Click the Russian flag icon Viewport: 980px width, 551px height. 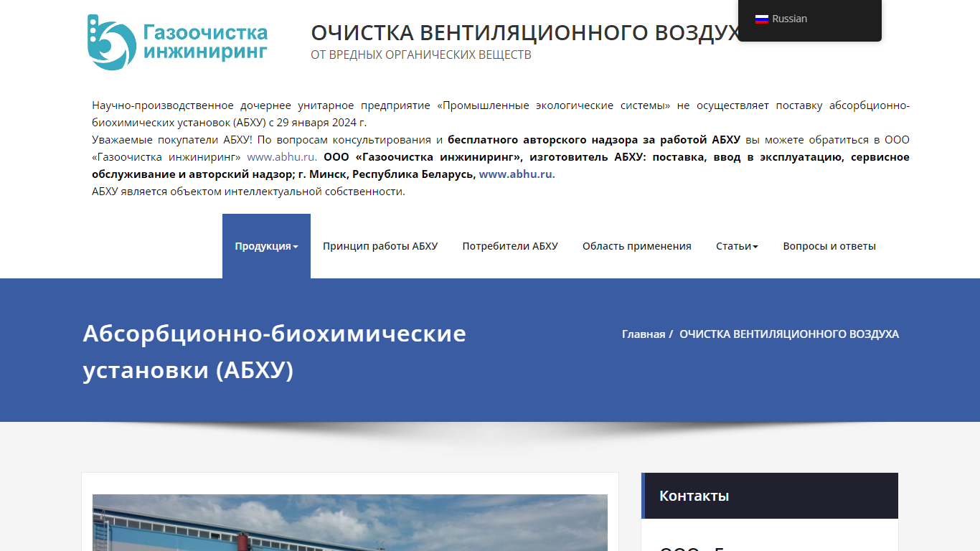click(x=762, y=19)
